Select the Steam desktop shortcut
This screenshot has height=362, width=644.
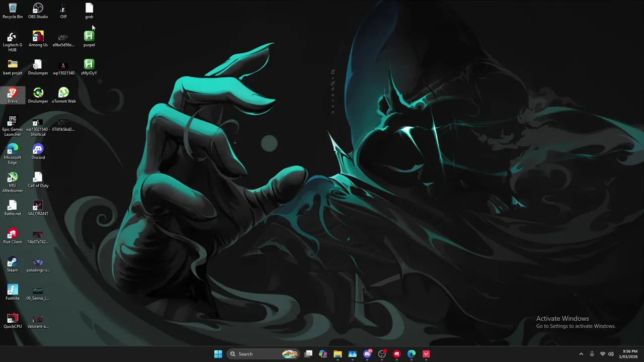pos(13,264)
